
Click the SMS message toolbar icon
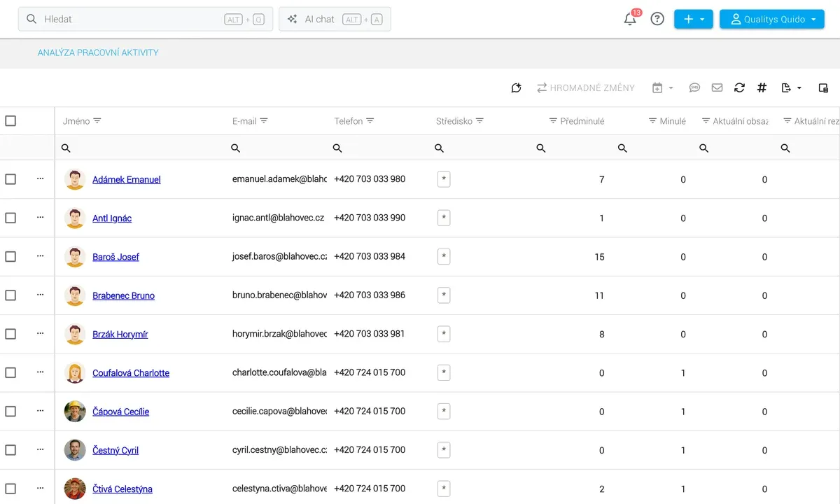pyautogui.click(x=694, y=88)
